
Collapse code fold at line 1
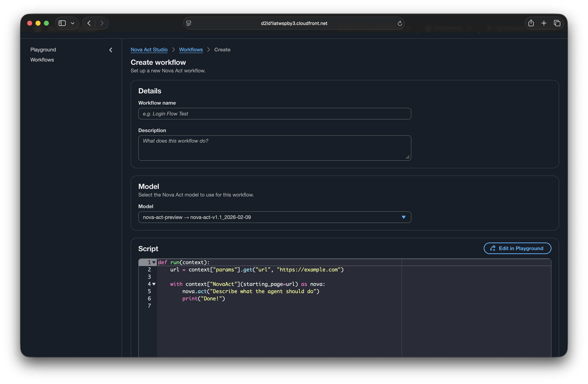(154, 263)
